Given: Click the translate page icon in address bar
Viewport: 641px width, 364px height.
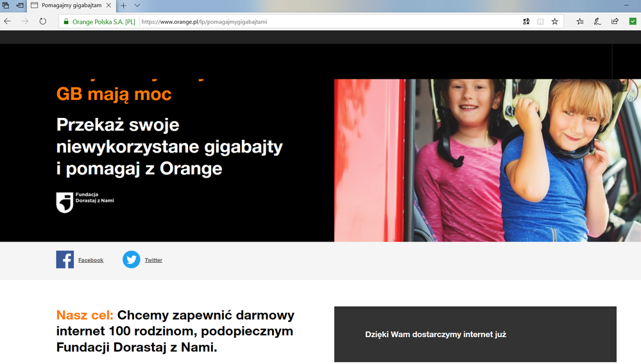Looking at the screenshot, I should pyautogui.click(x=527, y=22).
